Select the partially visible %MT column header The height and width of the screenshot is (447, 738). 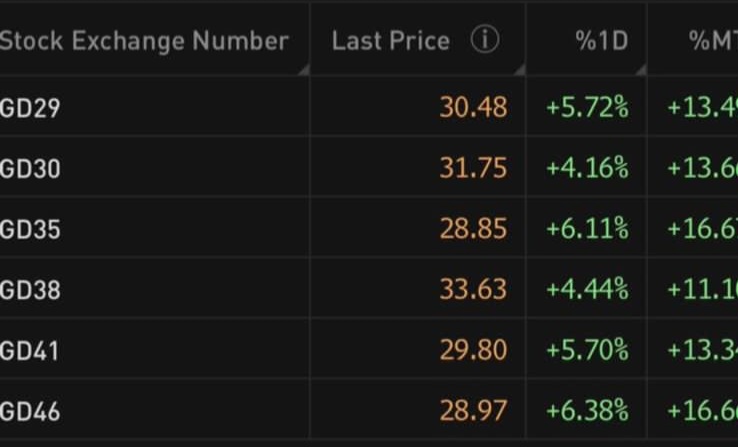click(x=712, y=41)
